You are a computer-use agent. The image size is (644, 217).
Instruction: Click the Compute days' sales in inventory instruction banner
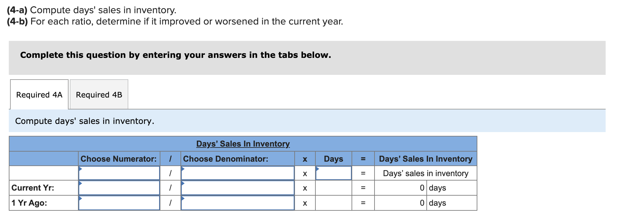click(84, 121)
